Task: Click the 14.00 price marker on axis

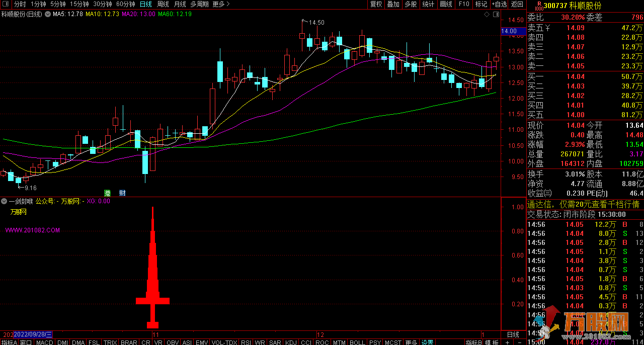Action: 509,31
